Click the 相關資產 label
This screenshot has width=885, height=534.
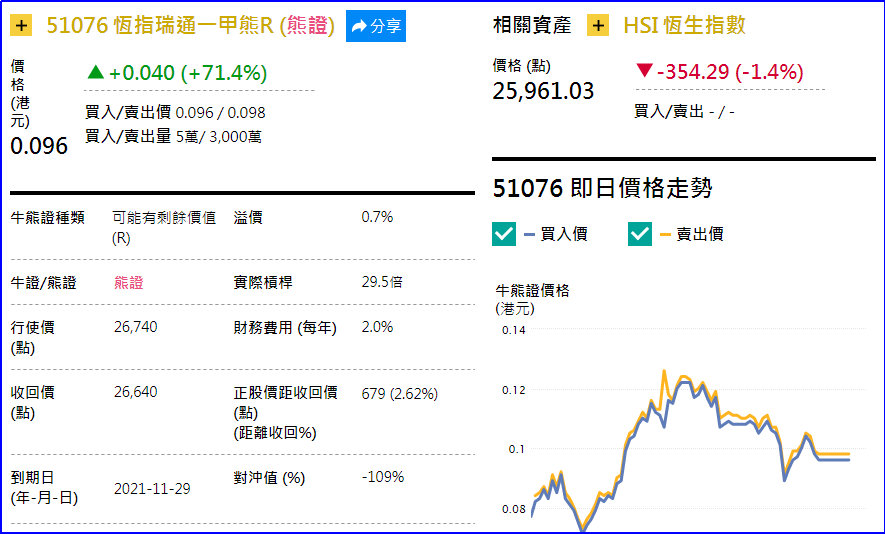tap(532, 25)
